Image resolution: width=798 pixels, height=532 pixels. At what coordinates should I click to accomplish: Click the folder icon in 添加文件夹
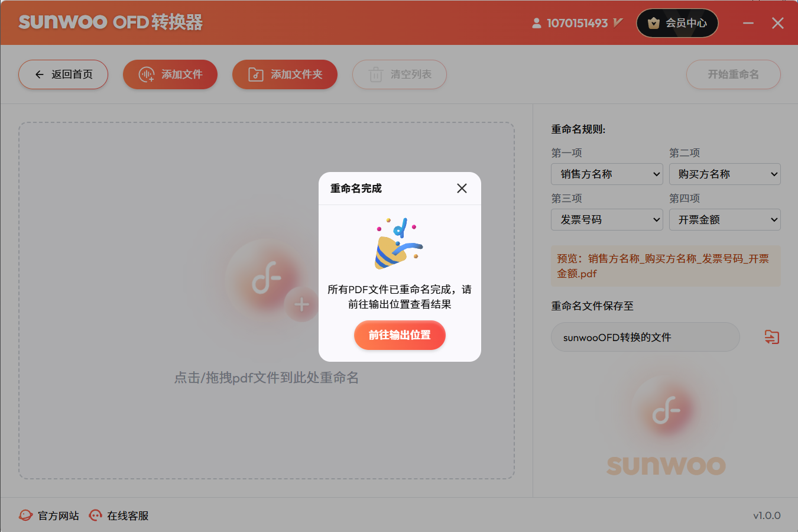pyautogui.click(x=255, y=74)
